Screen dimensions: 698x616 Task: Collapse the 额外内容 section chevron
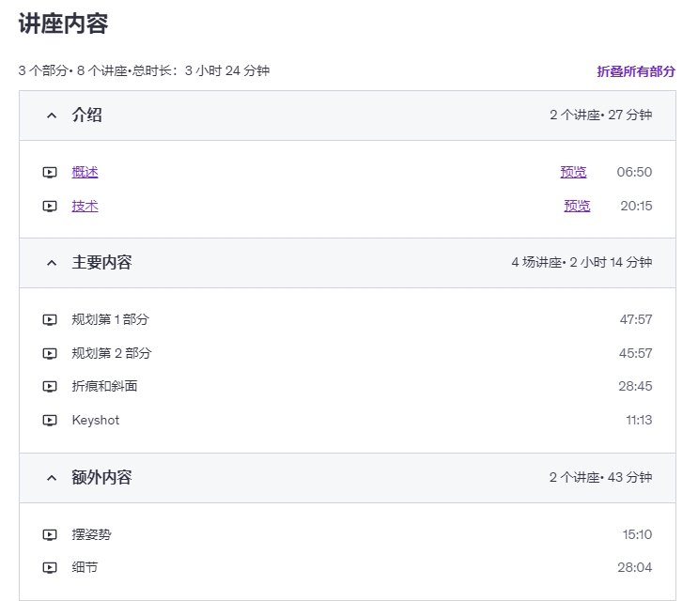(52, 478)
